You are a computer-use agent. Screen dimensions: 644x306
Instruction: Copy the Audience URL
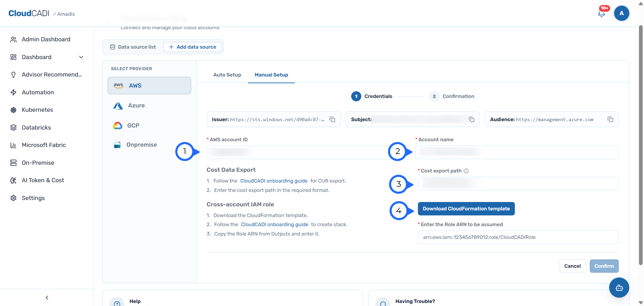coord(610,119)
